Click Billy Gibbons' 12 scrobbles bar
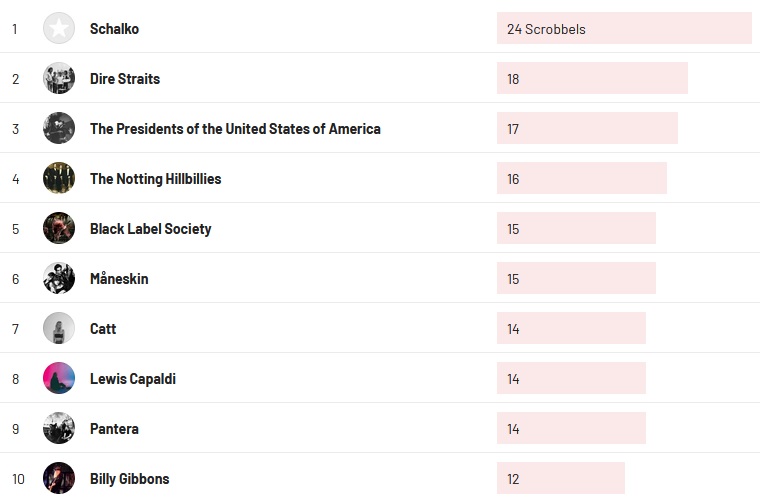The height and width of the screenshot is (500, 760). click(x=560, y=479)
